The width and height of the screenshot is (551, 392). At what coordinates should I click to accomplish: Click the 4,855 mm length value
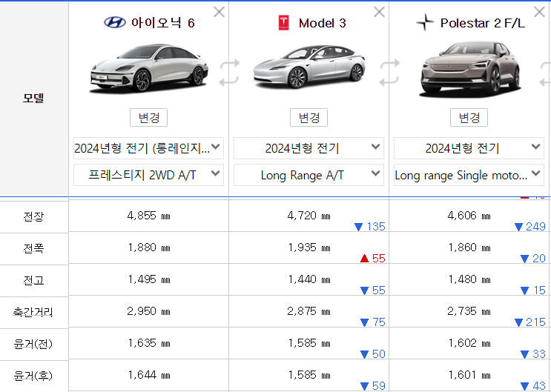pos(148,216)
